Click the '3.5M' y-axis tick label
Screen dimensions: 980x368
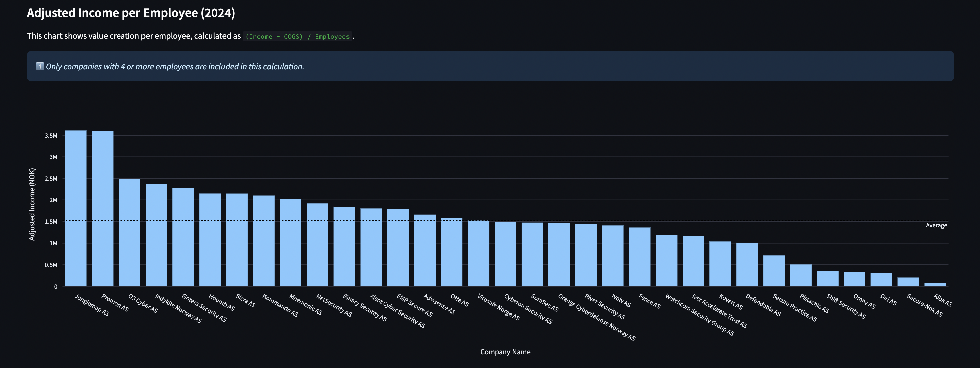click(x=51, y=136)
